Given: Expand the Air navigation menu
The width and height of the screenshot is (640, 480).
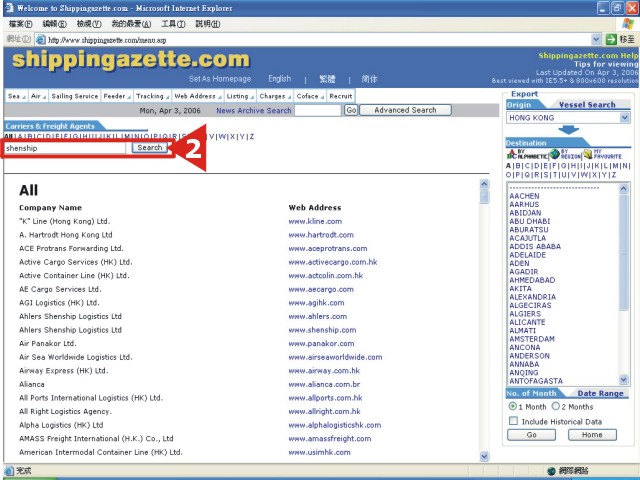Looking at the screenshot, I should (x=39, y=96).
